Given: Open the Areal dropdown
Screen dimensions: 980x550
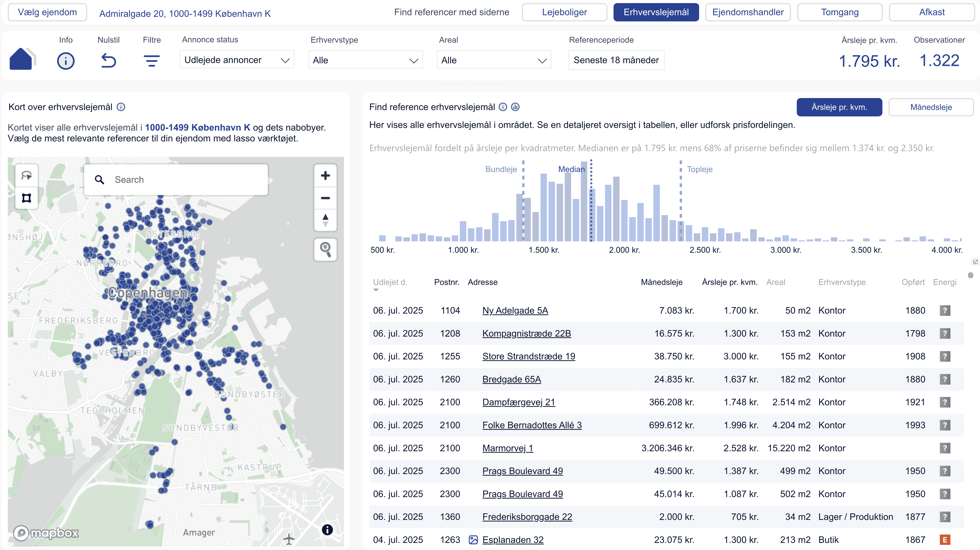Looking at the screenshot, I should [493, 60].
